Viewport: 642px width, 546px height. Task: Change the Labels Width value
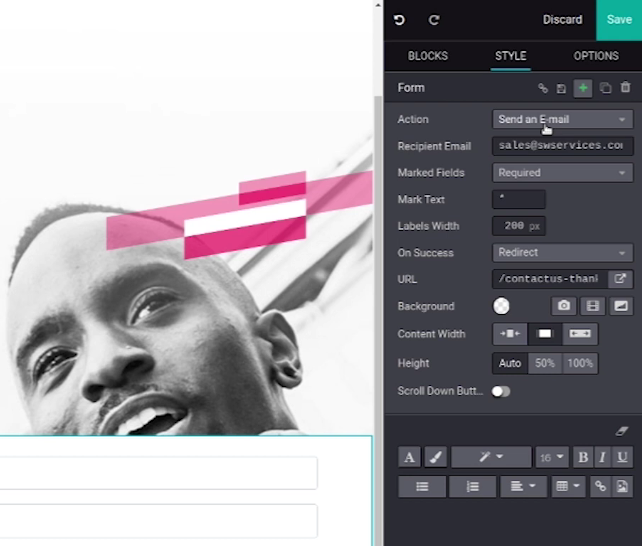[519, 226]
